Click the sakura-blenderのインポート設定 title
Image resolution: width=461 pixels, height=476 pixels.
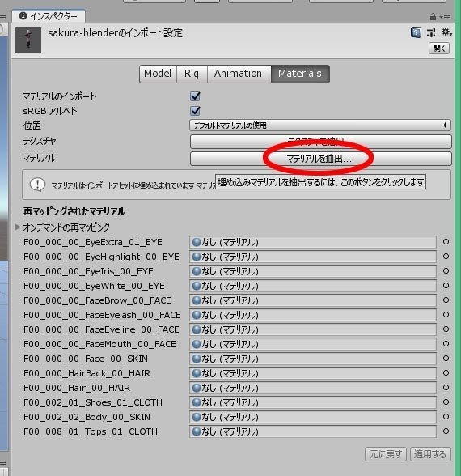[115, 32]
